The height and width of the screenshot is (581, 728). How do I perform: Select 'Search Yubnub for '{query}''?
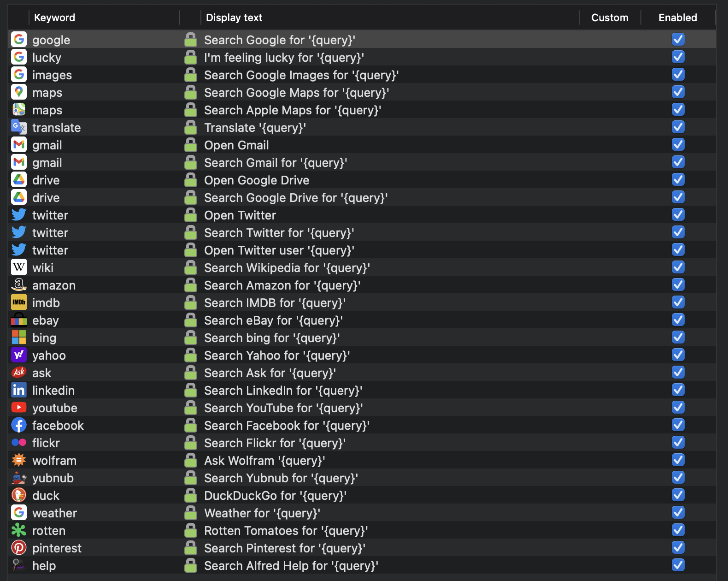[x=281, y=478]
